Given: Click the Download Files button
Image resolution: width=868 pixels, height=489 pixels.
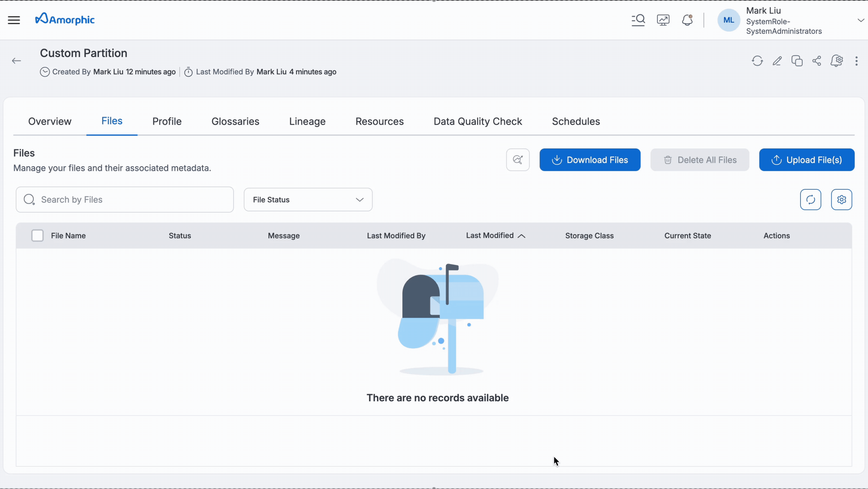Looking at the screenshot, I should coord(590,160).
